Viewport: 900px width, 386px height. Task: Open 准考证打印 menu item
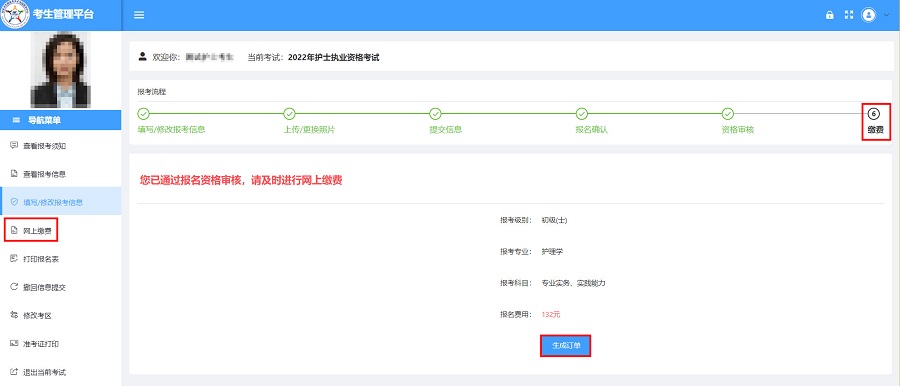coord(60,343)
